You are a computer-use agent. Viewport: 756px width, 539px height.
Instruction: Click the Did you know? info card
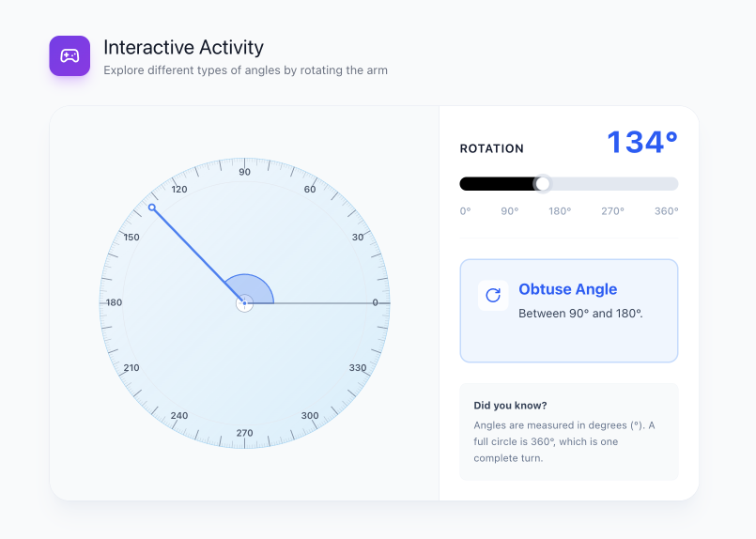tap(568, 432)
